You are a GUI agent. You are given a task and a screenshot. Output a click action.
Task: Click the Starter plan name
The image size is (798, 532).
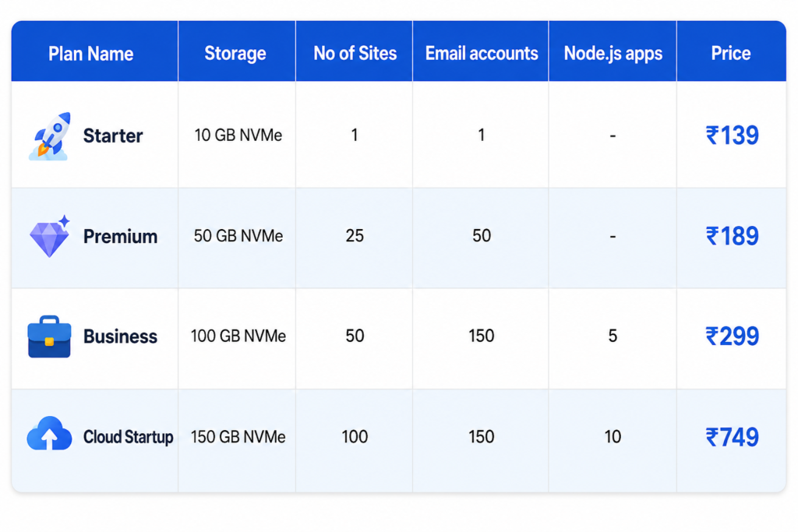[113, 136]
